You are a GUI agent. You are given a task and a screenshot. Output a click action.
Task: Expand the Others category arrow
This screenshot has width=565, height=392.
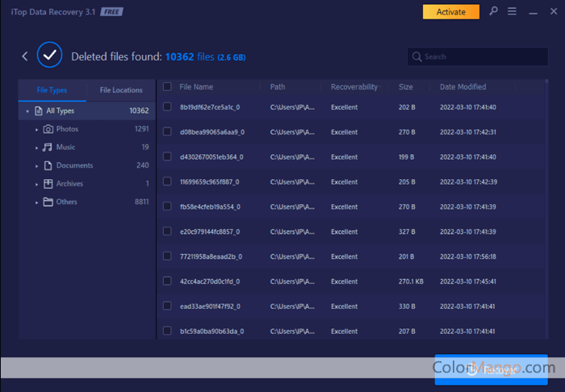pos(37,202)
